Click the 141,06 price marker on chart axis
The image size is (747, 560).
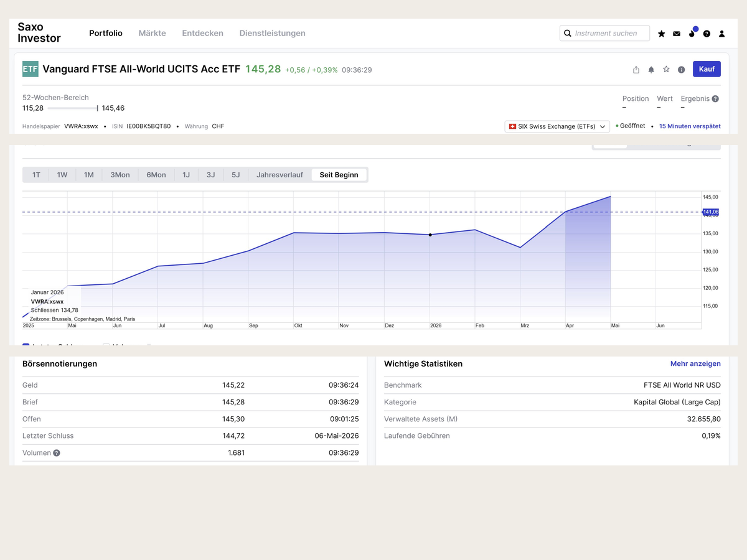click(710, 212)
